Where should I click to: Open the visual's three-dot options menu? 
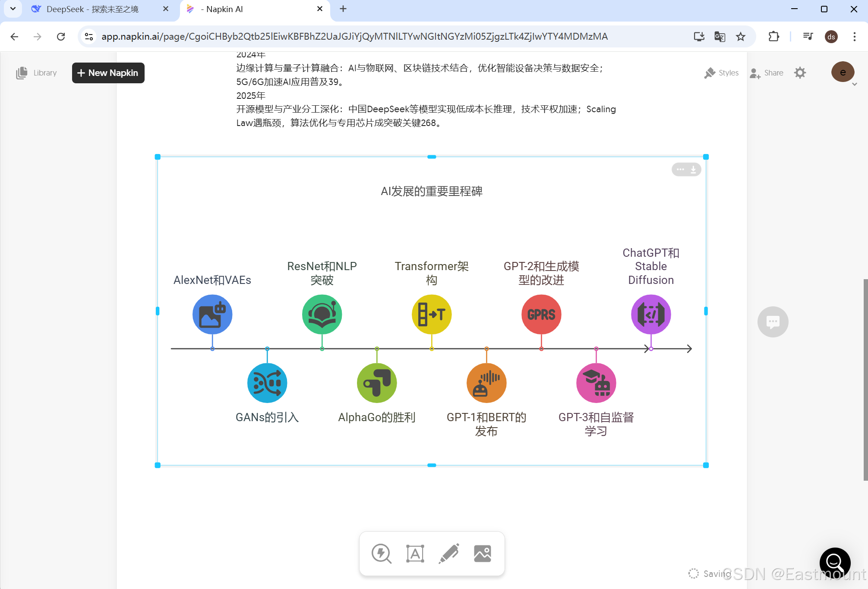pyautogui.click(x=680, y=170)
